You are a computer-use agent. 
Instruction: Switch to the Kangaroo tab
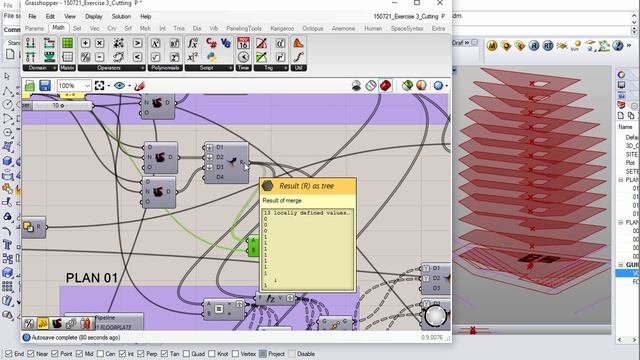[x=282, y=29]
